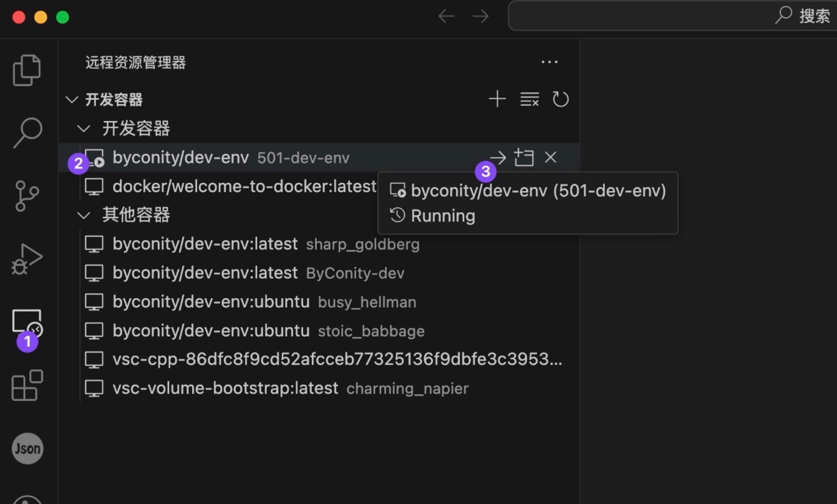Close the window with red button
This screenshot has height=504, width=837.
click(x=19, y=17)
